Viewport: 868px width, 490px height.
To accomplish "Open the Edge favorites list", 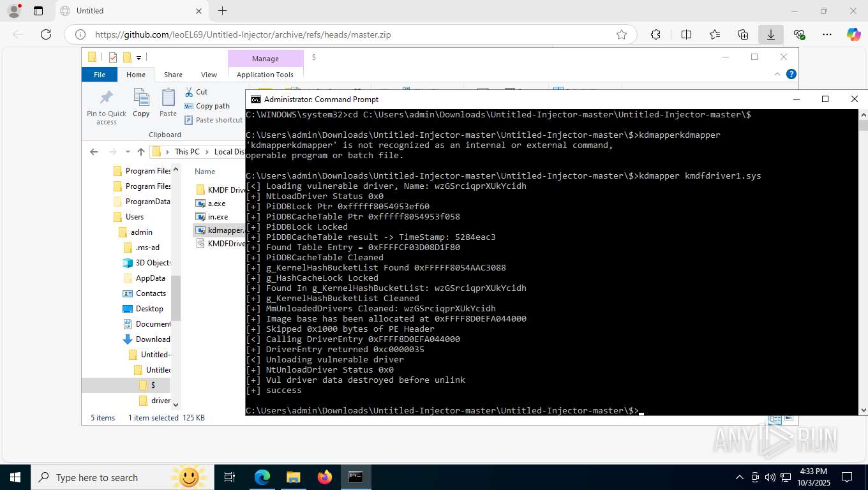I will tap(714, 34).
